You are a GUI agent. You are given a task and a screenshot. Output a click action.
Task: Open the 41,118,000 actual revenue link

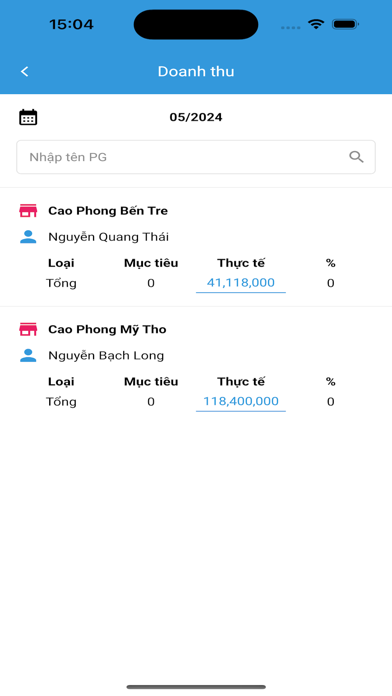pyautogui.click(x=241, y=283)
